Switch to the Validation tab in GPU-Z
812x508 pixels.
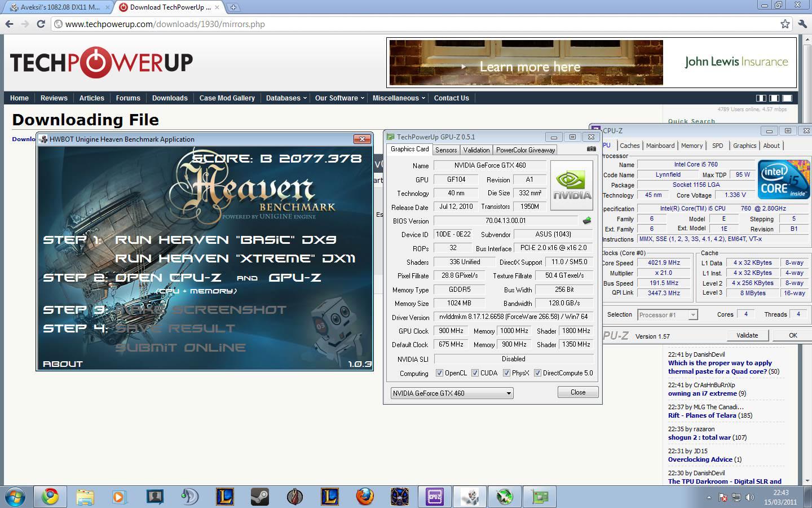coord(476,150)
